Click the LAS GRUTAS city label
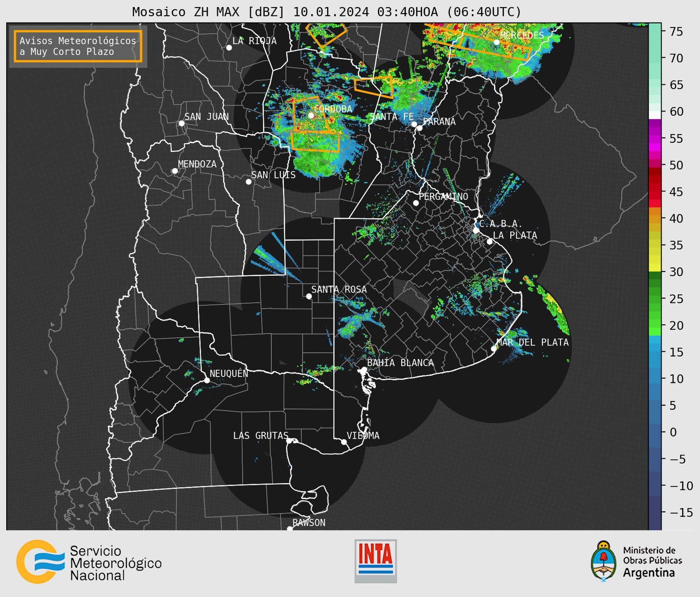700x597 pixels. click(x=261, y=436)
